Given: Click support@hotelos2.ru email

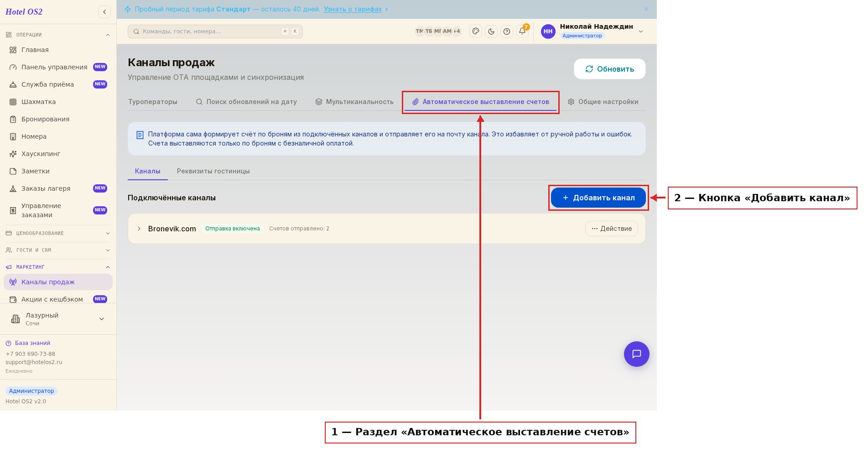Looking at the screenshot, I should point(34,362).
